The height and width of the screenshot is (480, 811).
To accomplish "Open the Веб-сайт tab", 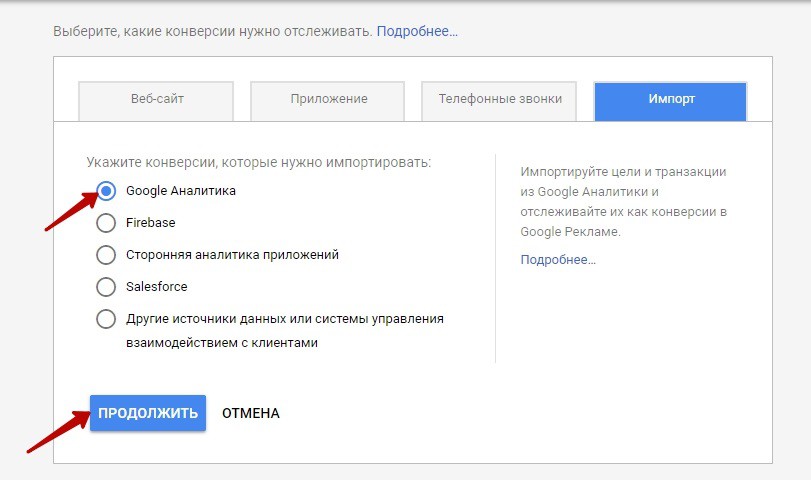I will pyautogui.click(x=156, y=100).
